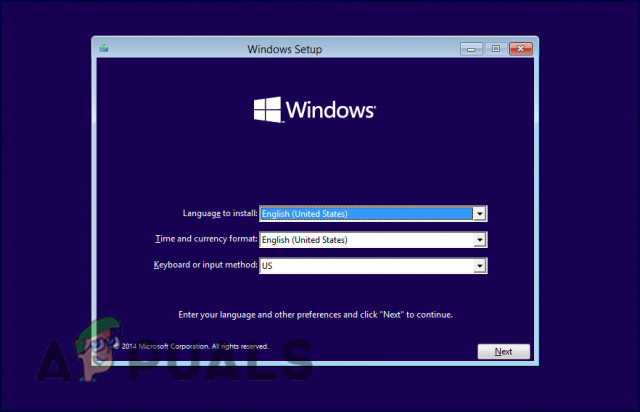Click the 'Time and currency format:' label

pyautogui.click(x=206, y=239)
